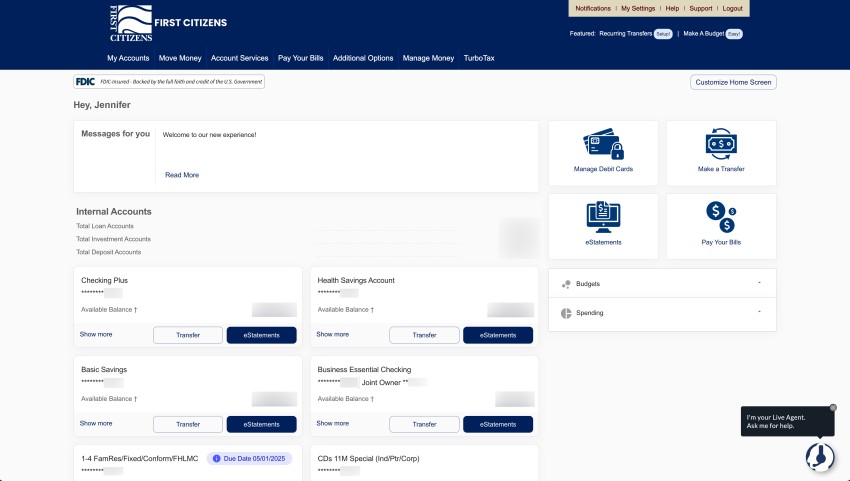The height and width of the screenshot is (481, 850).
Task: Click the Make A Budget featured link
Action: click(704, 34)
